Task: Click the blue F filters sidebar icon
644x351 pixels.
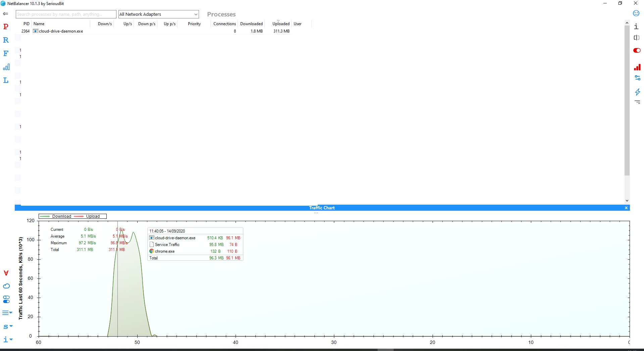Action: (x=6, y=53)
